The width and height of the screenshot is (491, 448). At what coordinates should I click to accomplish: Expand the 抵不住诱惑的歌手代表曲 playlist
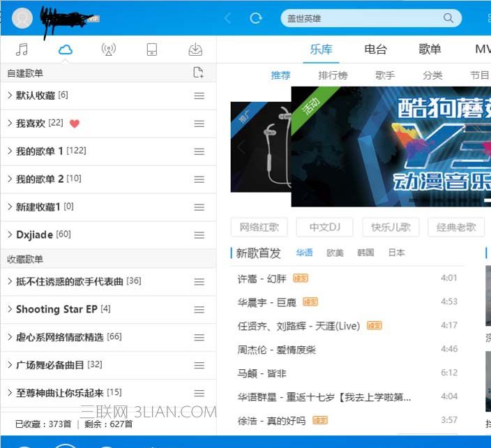[x=10, y=281]
